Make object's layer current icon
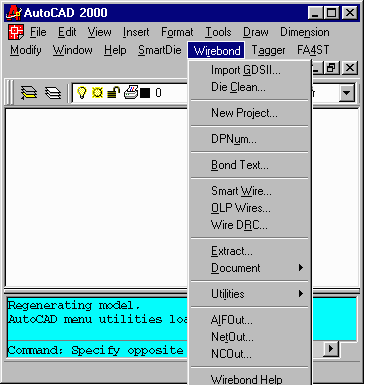The width and height of the screenshot is (365, 385). (29, 92)
